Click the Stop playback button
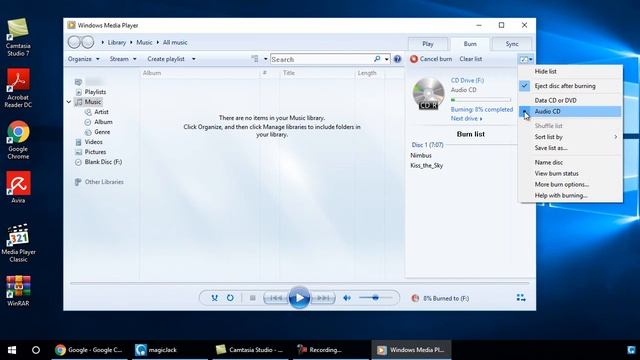640x360 pixels. (x=253, y=298)
